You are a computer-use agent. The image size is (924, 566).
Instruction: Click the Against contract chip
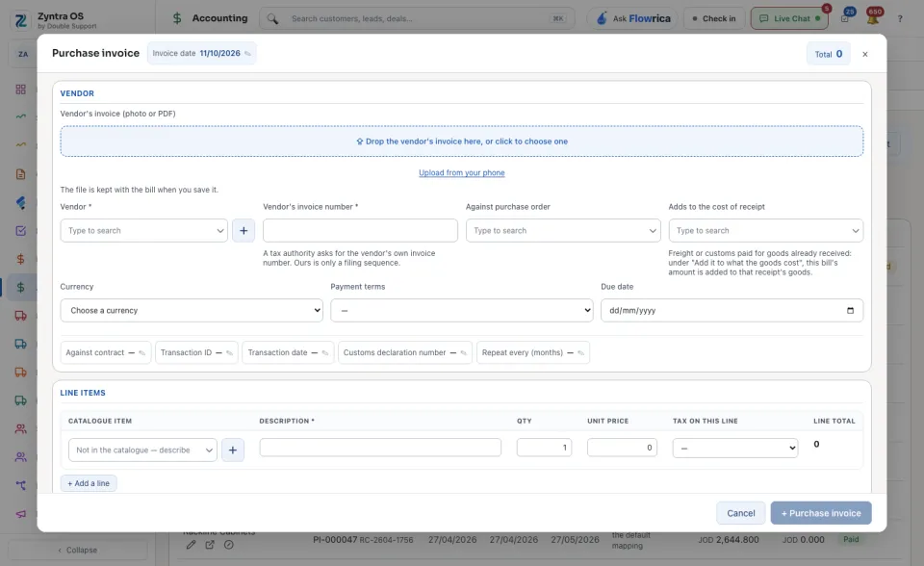coord(106,352)
